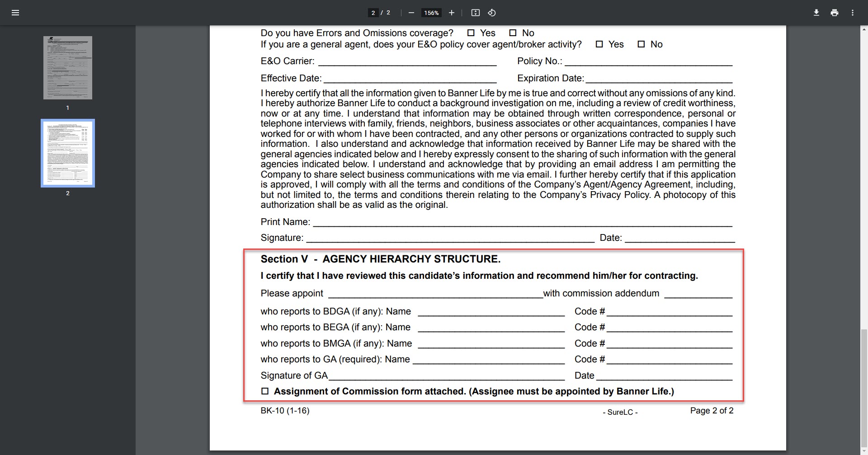The image size is (868, 455).
Task: Zoom in with the plus icon
Action: point(451,13)
